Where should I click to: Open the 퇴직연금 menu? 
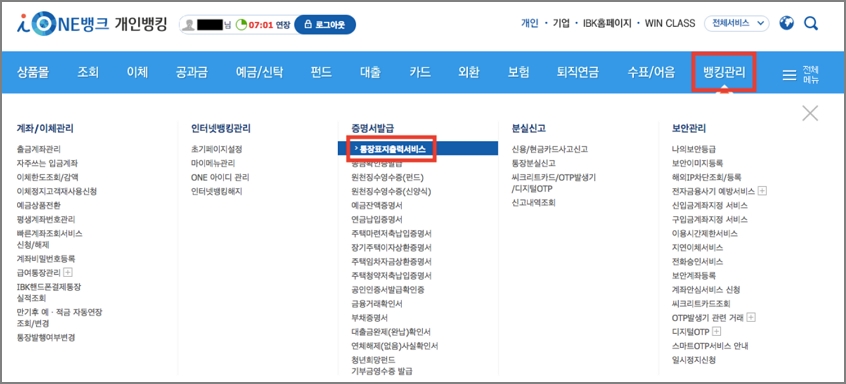click(578, 72)
